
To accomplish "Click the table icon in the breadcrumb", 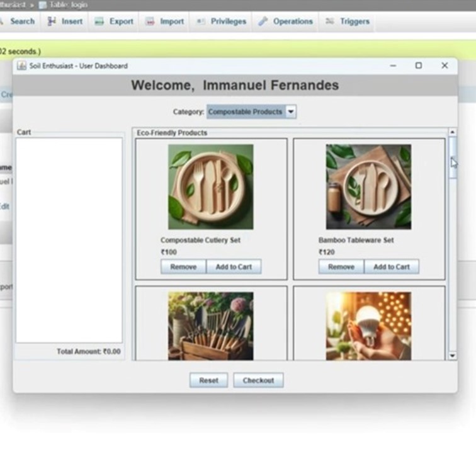I will tap(43, 5).
